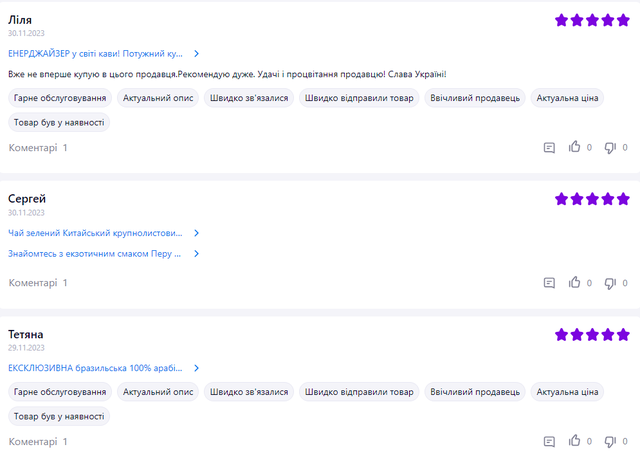Click Ввічливий продавець tag in Тетяна's review
Viewport: 640px width, 465px height.
[473, 391]
